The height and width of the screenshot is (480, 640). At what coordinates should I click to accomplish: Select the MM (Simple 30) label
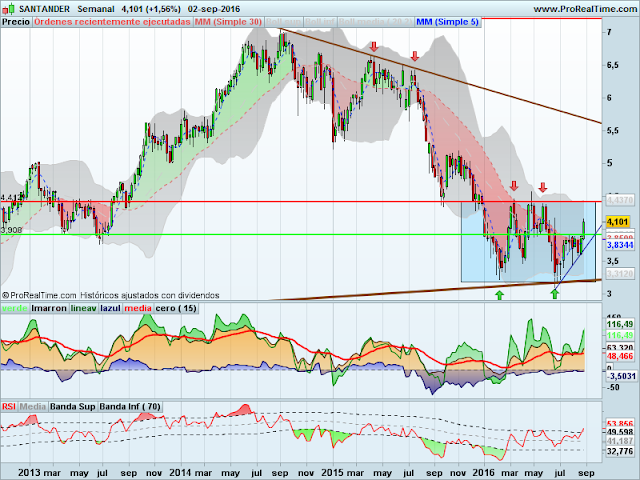(x=228, y=22)
